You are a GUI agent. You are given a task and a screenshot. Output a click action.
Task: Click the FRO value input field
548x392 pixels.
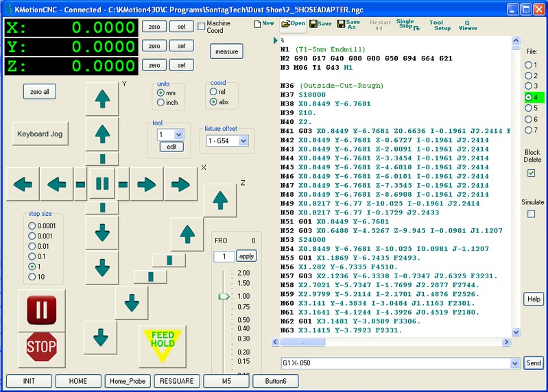coord(223,256)
